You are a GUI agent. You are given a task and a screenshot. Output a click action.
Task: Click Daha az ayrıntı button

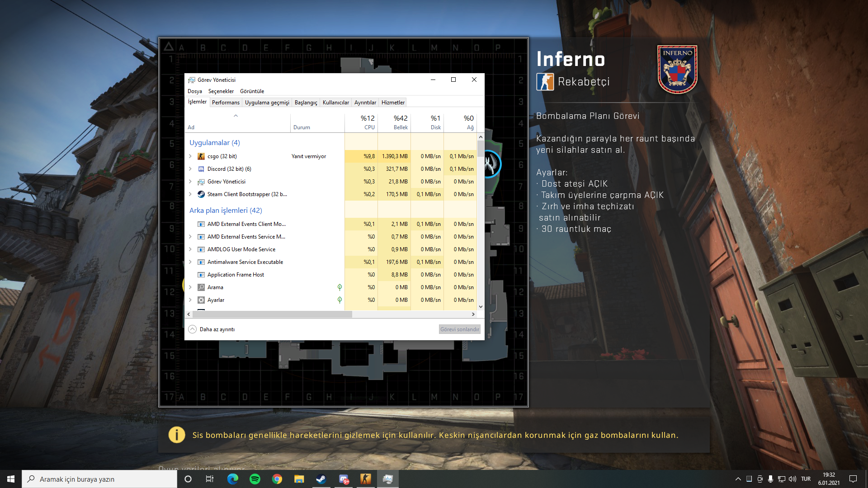(212, 329)
